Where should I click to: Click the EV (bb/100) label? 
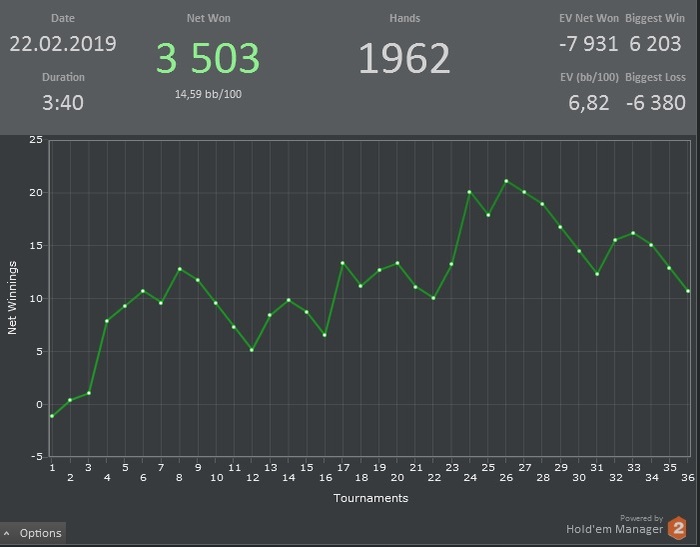[589, 77]
